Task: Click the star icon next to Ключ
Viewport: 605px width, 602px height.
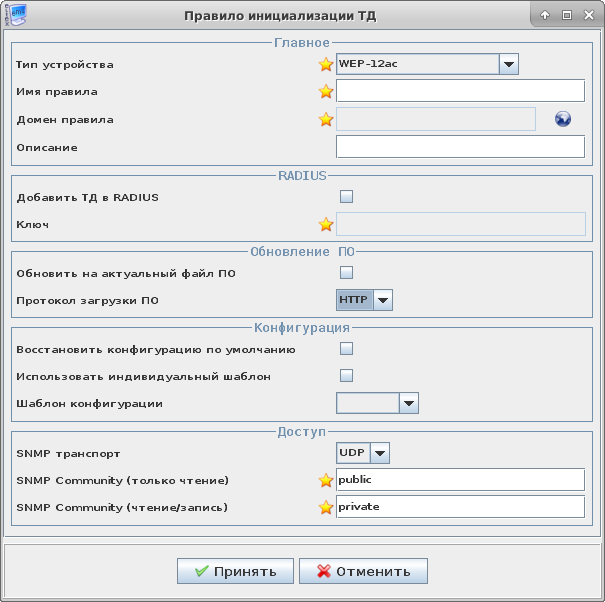Action: (x=325, y=225)
